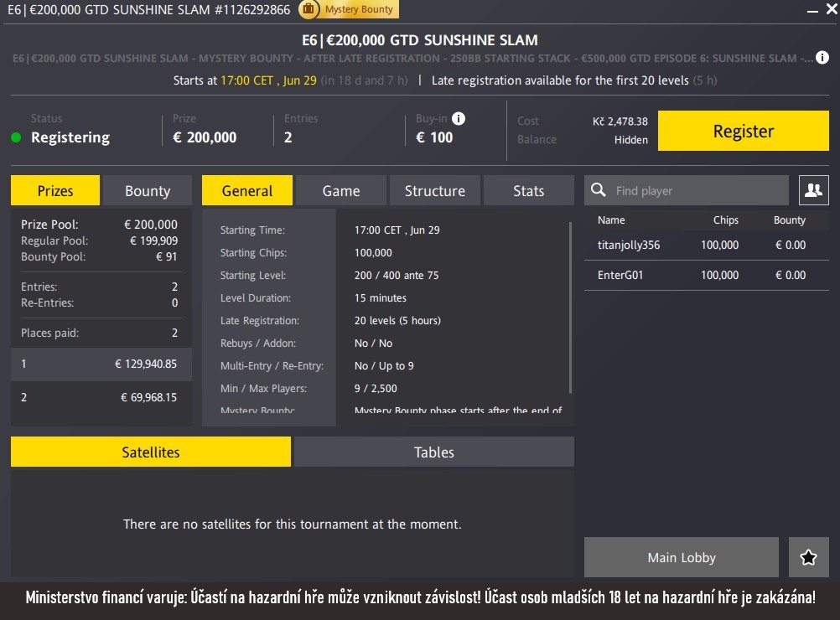The height and width of the screenshot is (620, 840).
Task: Click the Find player search field
Action: coord(696,190)
